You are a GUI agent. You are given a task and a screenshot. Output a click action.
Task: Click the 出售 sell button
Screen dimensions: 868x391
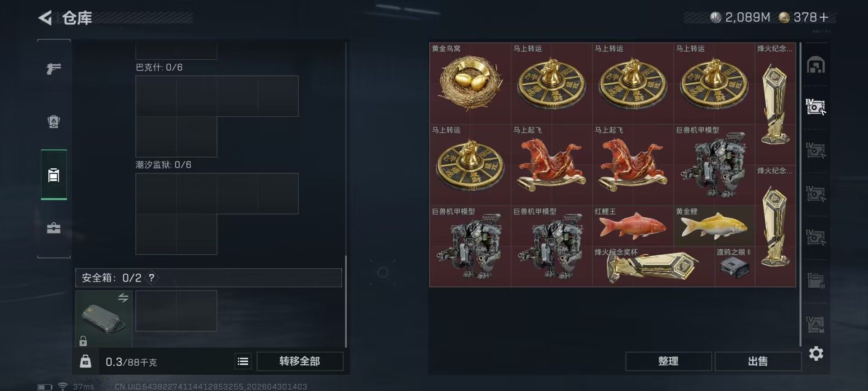pos(758,361)
